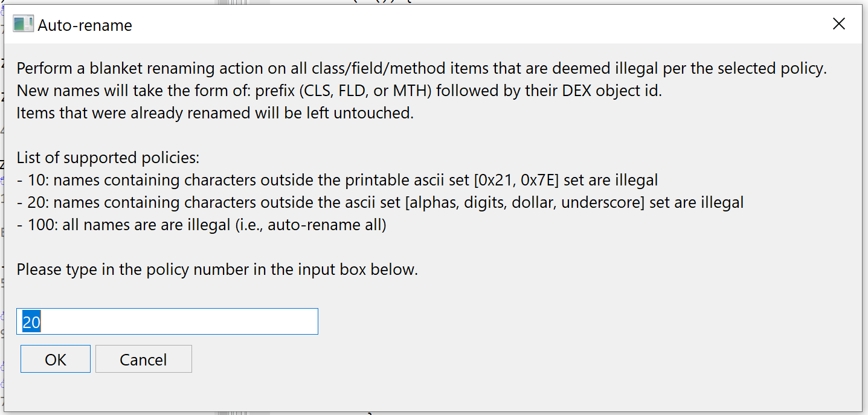Close the Auto-rename dialog with X
868x415 pixels.
(x=838, y=24)
